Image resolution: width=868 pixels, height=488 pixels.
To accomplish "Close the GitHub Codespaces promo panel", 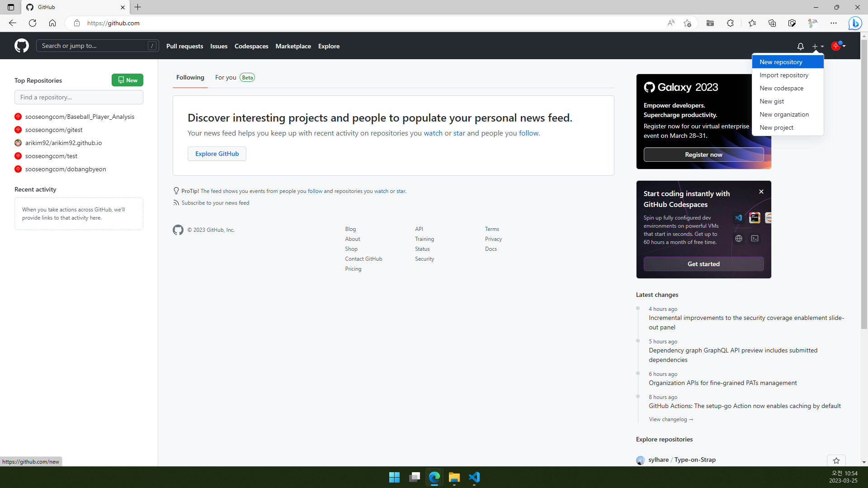I will click(761, 191).
